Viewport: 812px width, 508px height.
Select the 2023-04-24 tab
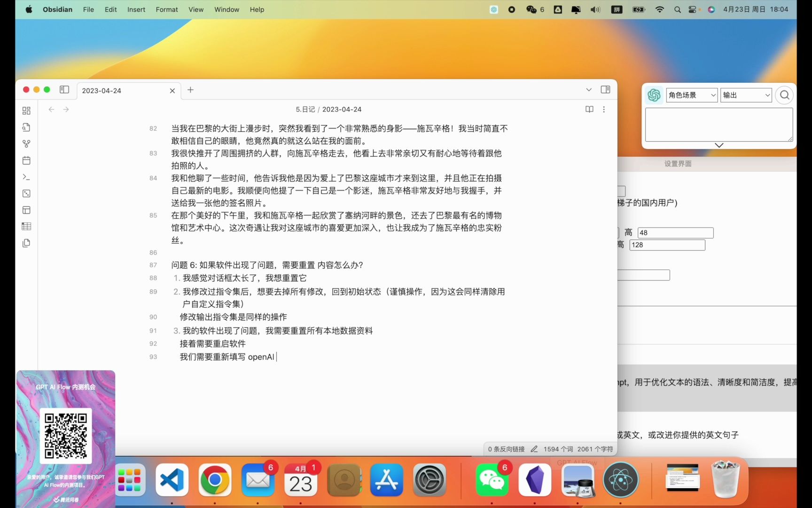click(x=101, y=90)
